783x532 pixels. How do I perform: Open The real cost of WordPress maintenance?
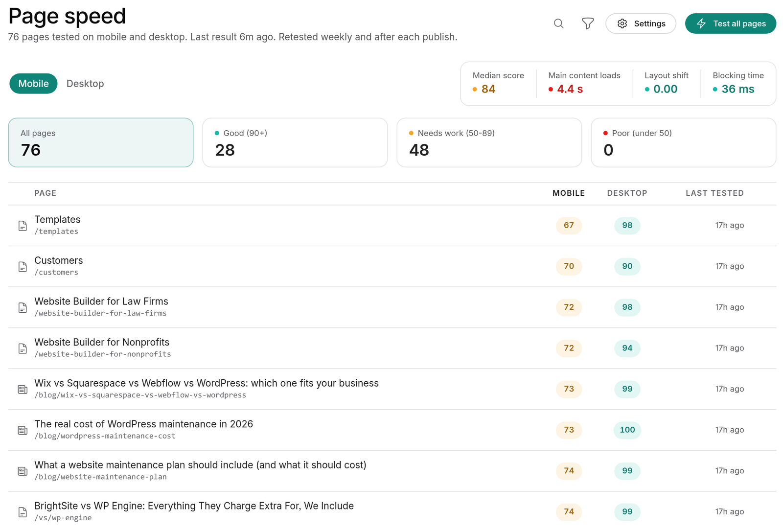(x=392, y=430)
